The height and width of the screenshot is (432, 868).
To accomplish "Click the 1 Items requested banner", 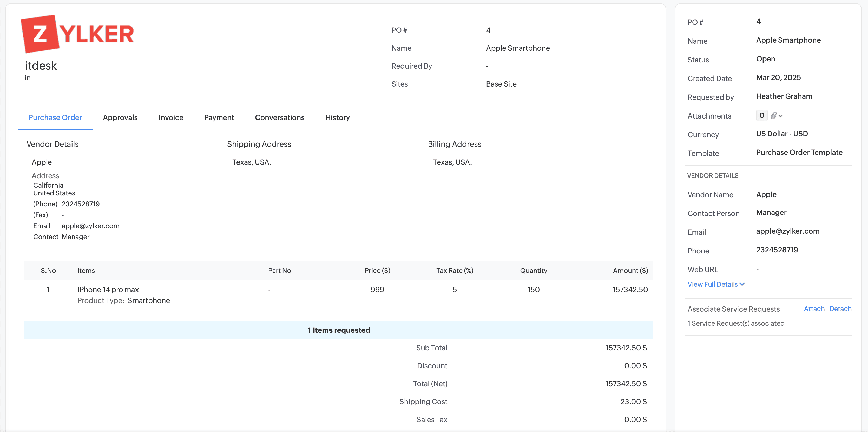I will (x=339, y=330).
